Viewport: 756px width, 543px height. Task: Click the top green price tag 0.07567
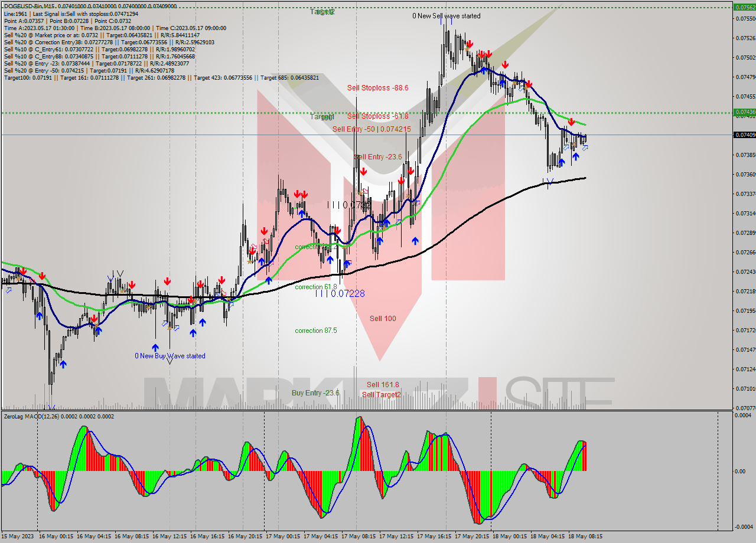744,8
